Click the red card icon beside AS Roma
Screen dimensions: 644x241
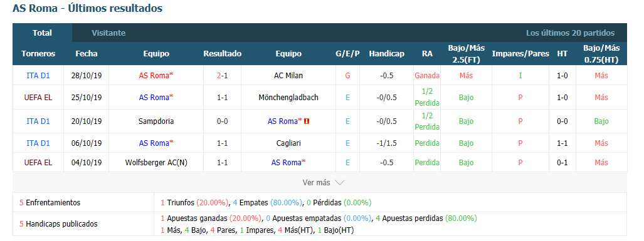(307, 121)
